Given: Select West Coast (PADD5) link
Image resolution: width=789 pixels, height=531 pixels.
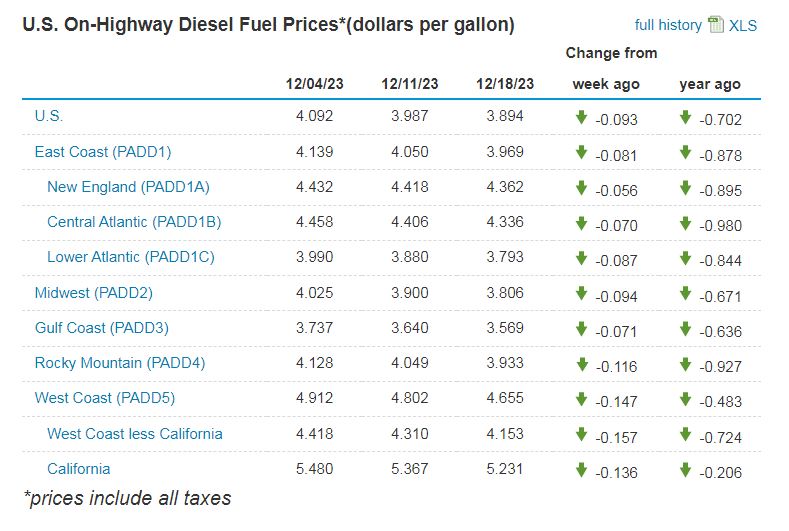Looking at the screenshot, I should tap(105, 398).
